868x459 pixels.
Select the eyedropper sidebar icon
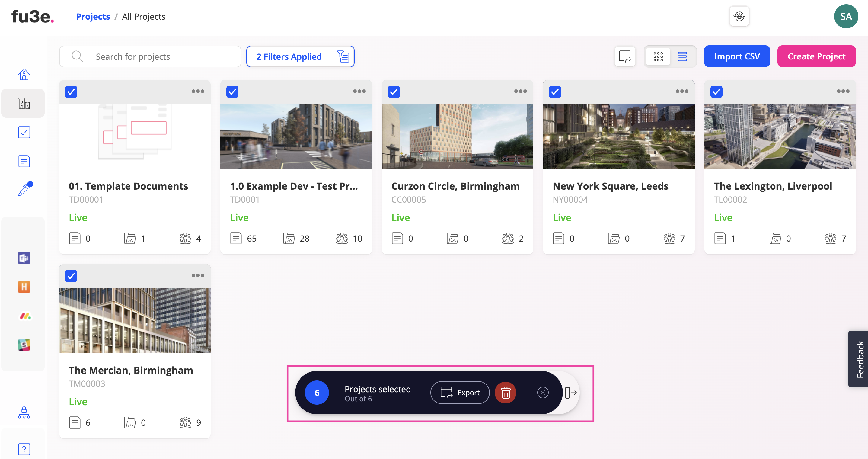click(25, 189)
